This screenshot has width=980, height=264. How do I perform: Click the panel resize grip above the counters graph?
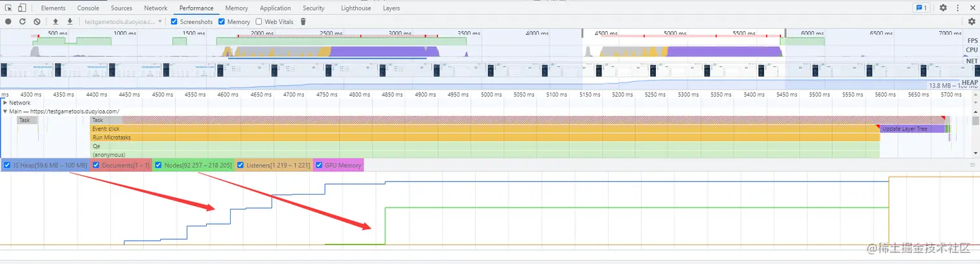[x=972, y=165]
